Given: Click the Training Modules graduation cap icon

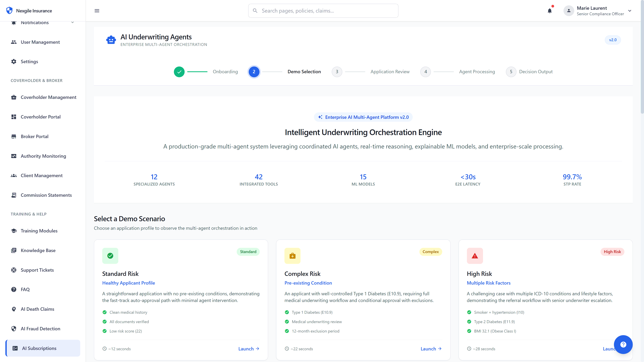Looking at the screenshot, I should point(14,231).
